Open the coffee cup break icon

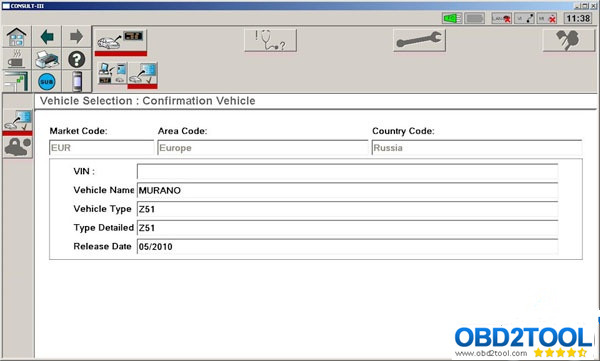(17, 59)
